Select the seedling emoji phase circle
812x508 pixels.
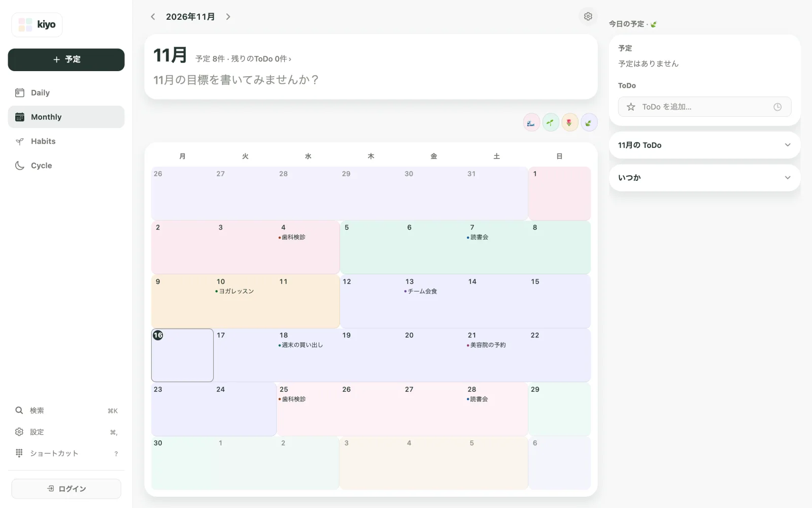(551, 122)
